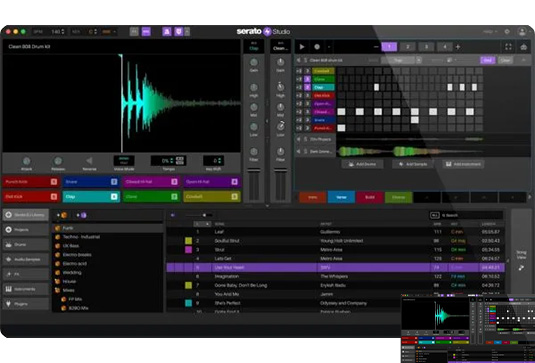Screen dimensions: 535x363
Task: Select scene slot 4
Action: (x=445, y=47)
